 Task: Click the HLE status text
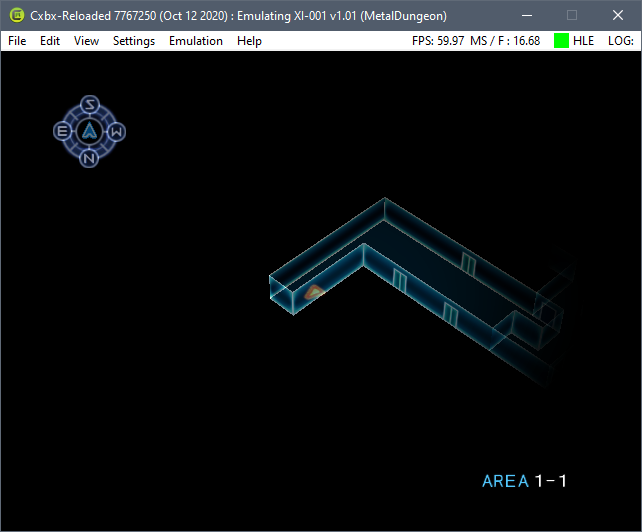[583, 41]
